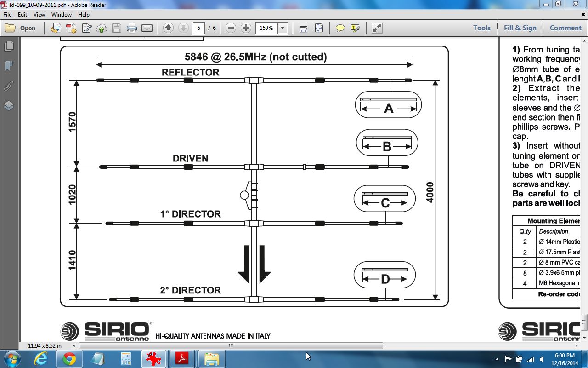588x368 pixels.
Task: Toggle the Page Thumbnails panel
Action: tap(10, 46)
